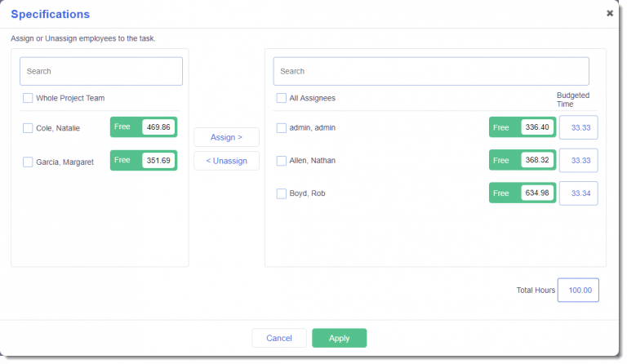Click the All Assignees label

click(313, 98)
